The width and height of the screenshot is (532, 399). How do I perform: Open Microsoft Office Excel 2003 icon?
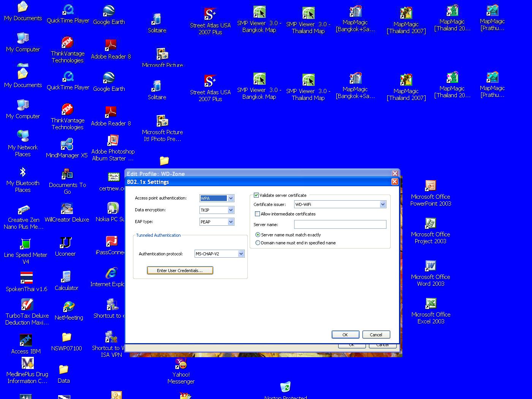point(431,304)
